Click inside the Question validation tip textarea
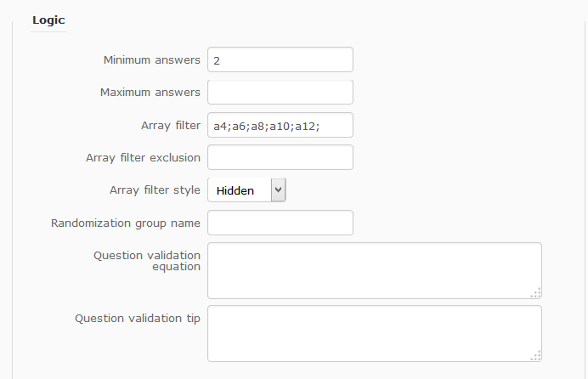 point(374,333)
